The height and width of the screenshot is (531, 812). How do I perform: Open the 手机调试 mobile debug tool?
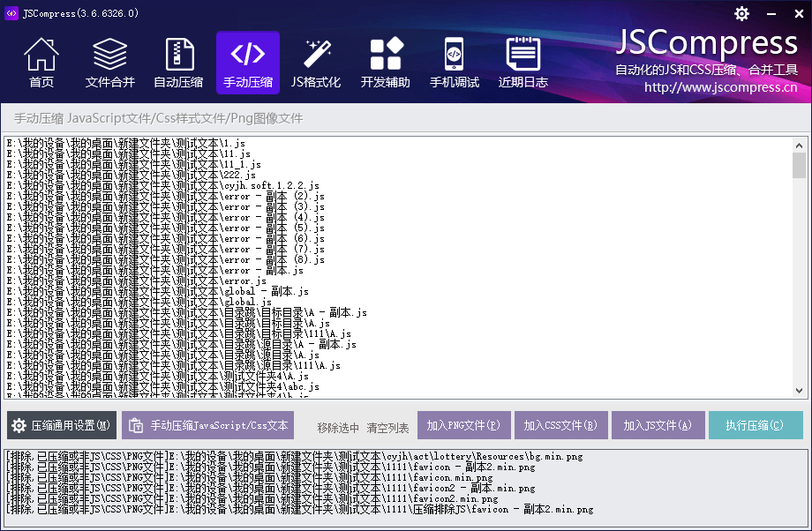455,63
